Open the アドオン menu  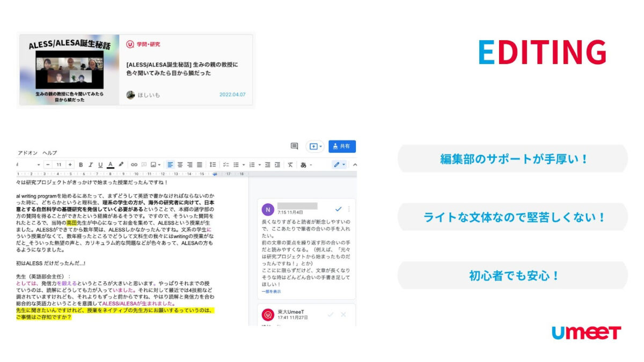point(27,153)
